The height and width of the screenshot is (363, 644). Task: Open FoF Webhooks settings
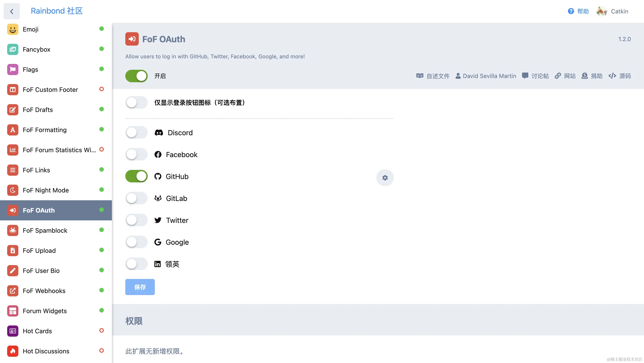[x=56, y=291]
